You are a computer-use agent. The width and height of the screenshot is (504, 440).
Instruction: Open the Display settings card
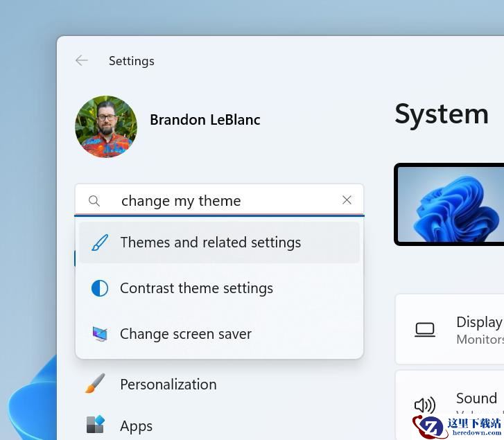point(450,329)
